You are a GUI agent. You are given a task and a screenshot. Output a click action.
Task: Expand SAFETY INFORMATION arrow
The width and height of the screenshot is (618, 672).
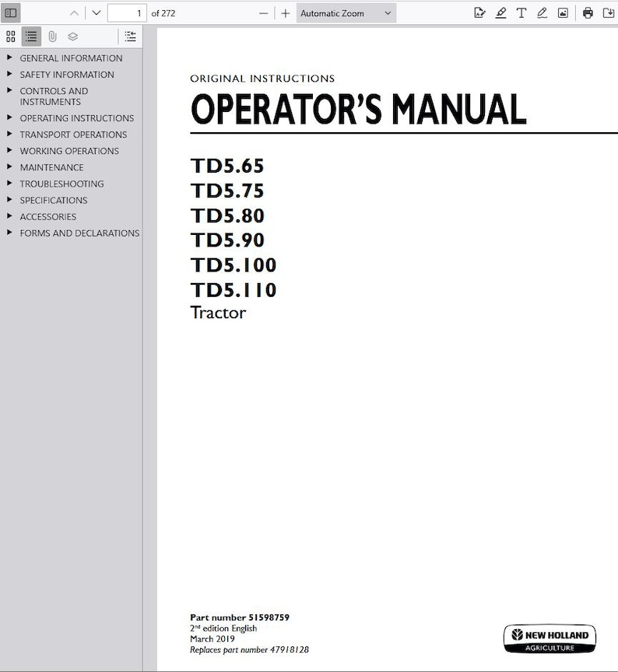point(9,74)
